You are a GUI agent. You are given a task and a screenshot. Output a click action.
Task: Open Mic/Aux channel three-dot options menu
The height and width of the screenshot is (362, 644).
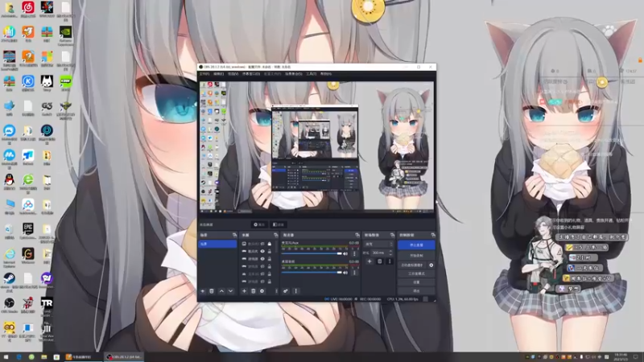pos(354,253)
